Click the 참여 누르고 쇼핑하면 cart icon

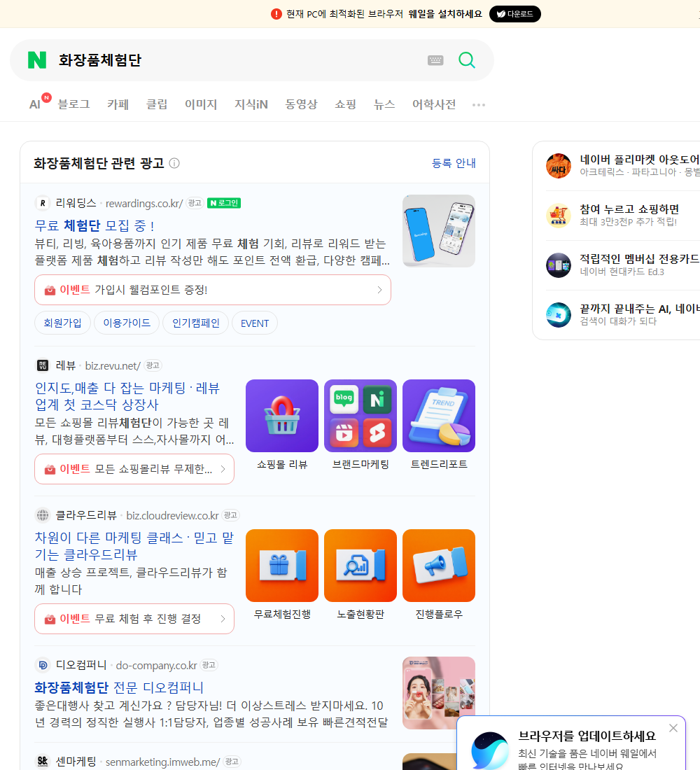point(559,216)
